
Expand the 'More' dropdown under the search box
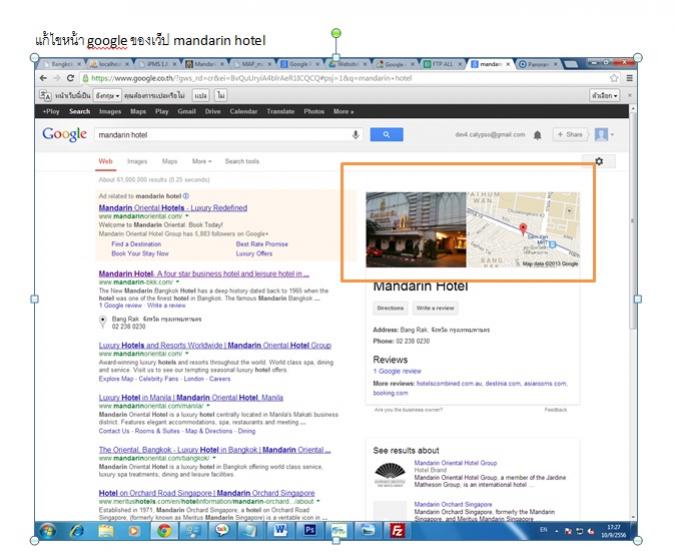point(202,161)
